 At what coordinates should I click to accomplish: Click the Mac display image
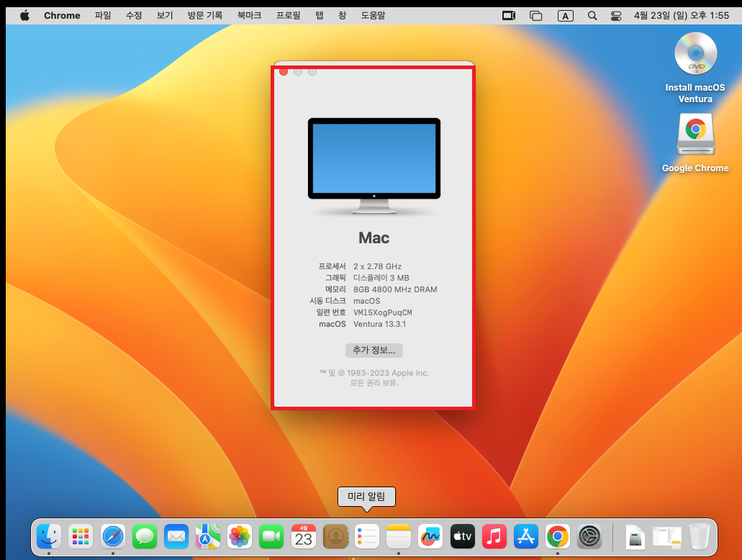pyautogui.click(x=374, y=166)
